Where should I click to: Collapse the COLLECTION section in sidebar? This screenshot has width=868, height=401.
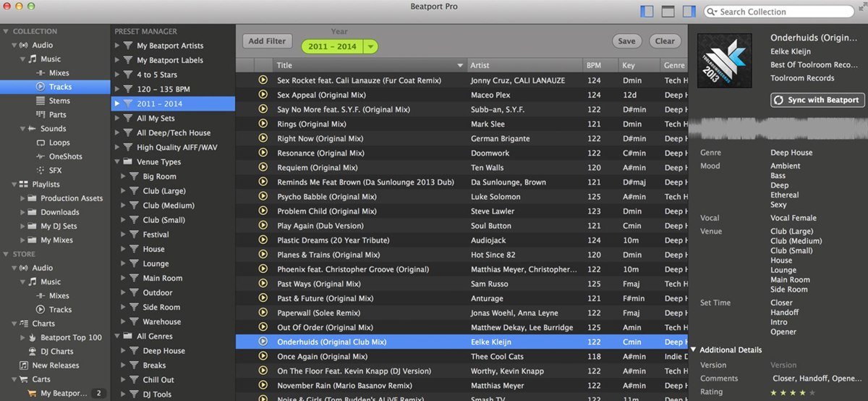click(6, 31)
